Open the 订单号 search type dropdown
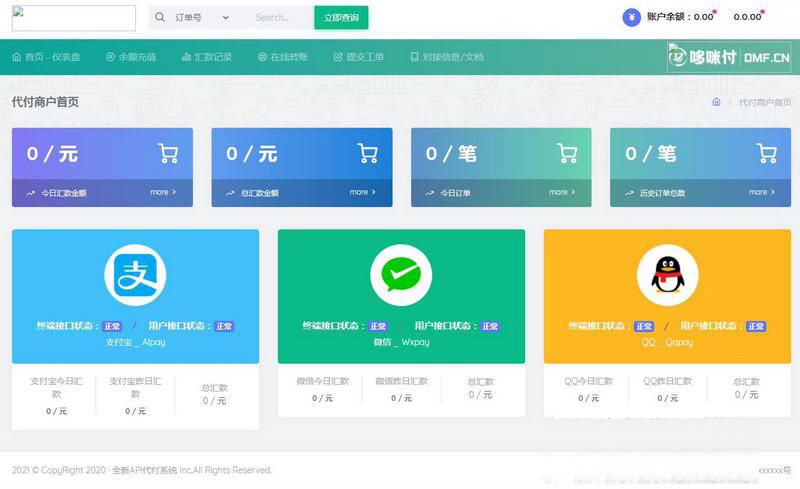The image size is (800, 489). (202, 17)
